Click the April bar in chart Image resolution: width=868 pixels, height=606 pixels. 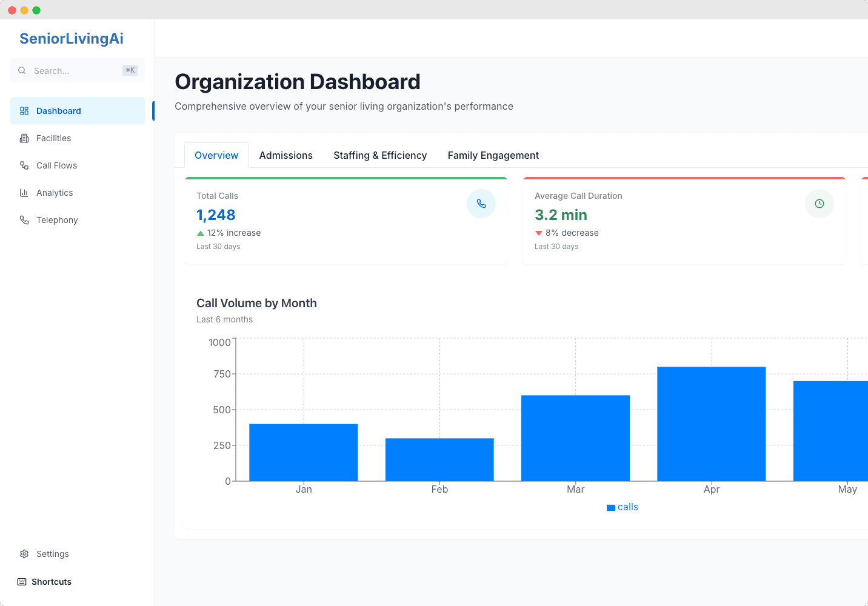click(712, 424)
